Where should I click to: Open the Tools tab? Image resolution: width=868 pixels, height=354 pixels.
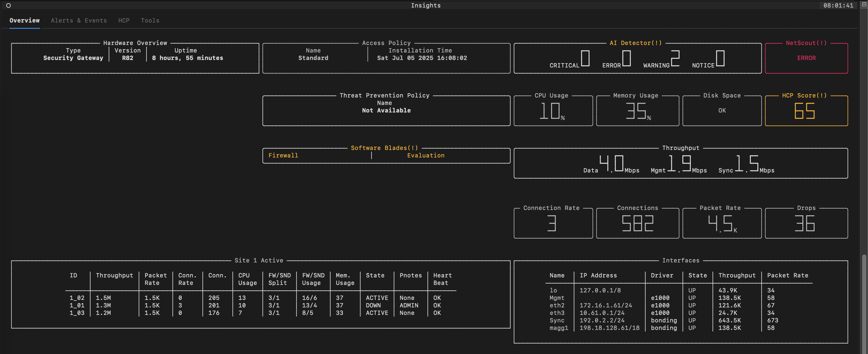pyautogui.click(x=150, y=21)
